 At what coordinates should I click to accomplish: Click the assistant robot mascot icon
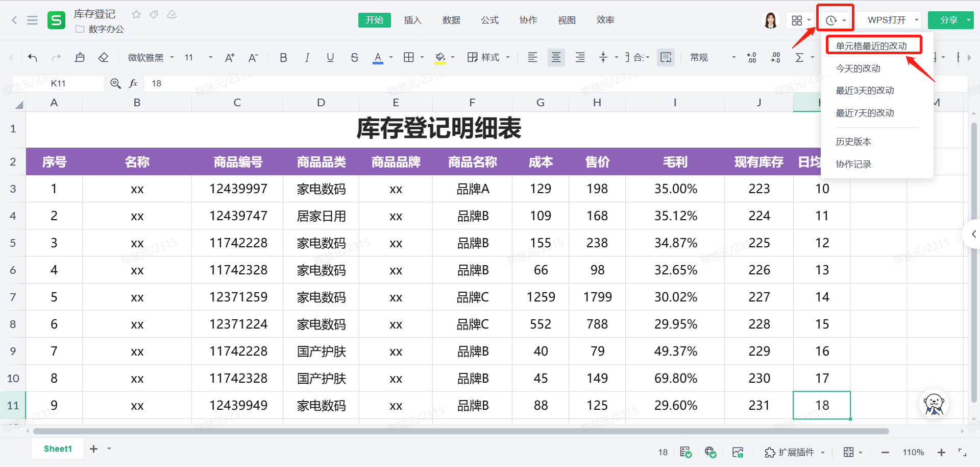tap(934, 404)
